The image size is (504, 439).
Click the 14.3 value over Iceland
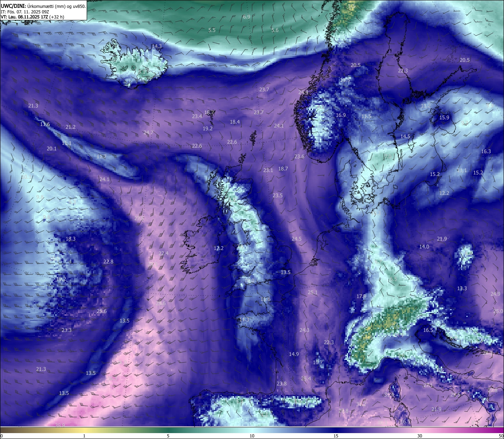click(157, 46)
